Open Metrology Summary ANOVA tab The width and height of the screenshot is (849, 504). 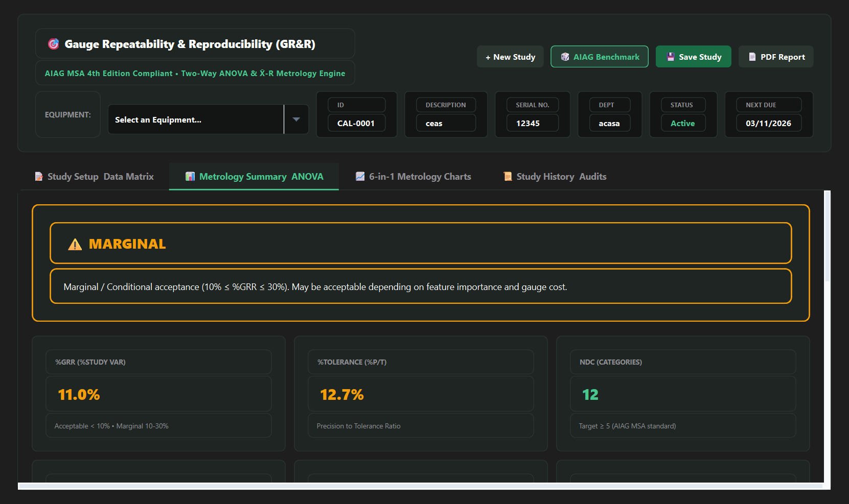pos(254,176)
